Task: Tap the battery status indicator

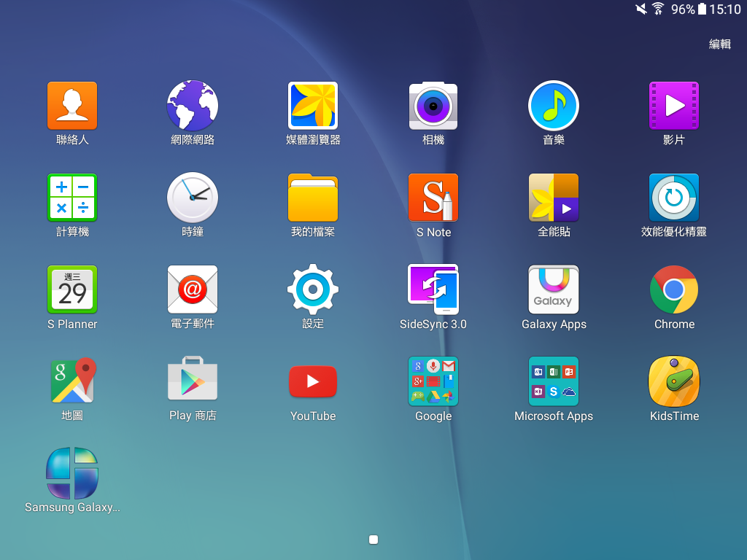Action: (702, 9)
